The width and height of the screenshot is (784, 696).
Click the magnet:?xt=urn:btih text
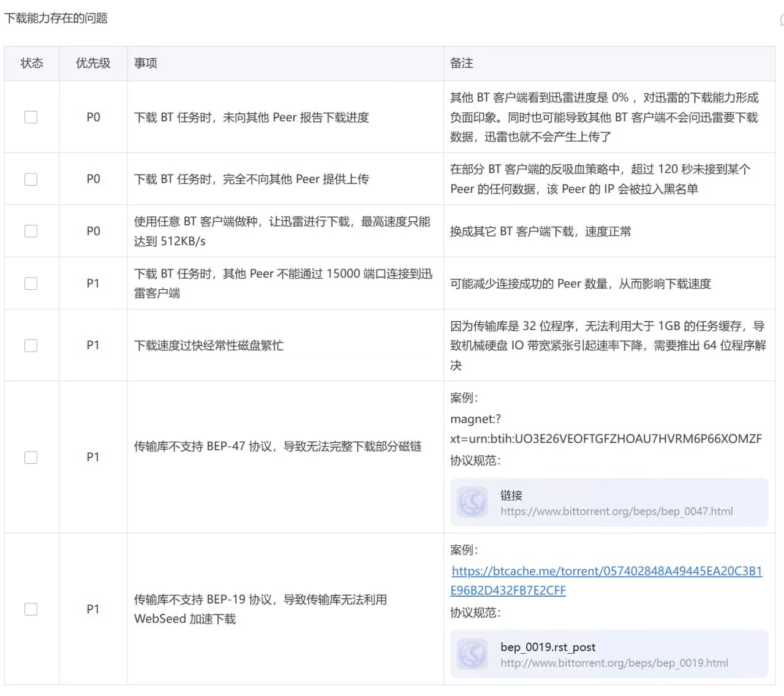click(x=606, y=429)
